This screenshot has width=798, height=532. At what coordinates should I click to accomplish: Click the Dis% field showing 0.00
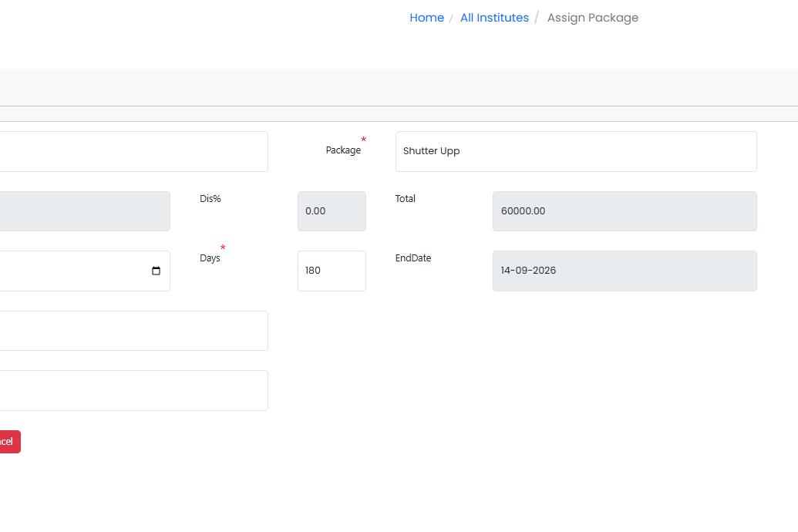tap(332, 211)
